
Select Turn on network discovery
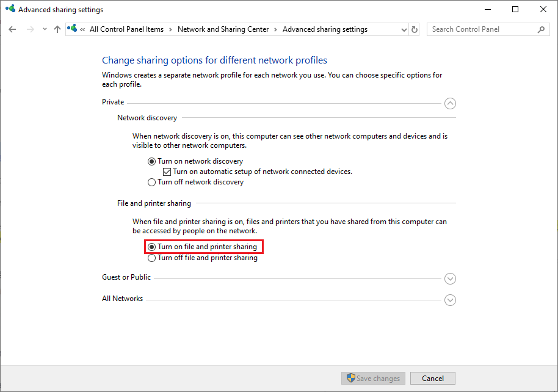(152, 162)
